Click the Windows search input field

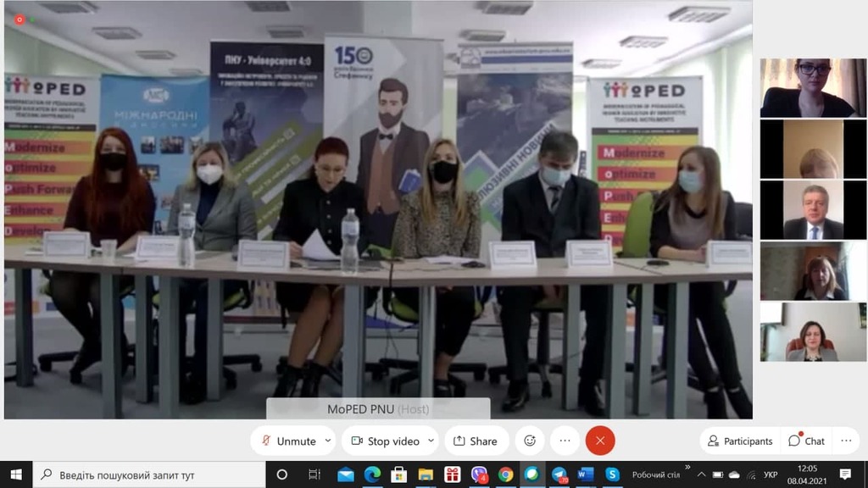pyautogui.click(x=149, y=474)
